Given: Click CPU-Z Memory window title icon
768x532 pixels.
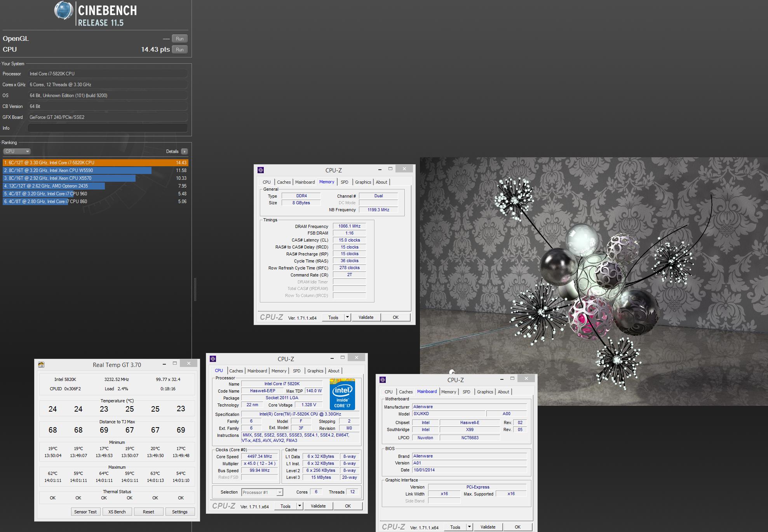Looking at the screenshot, I should (x=261, y=170).
